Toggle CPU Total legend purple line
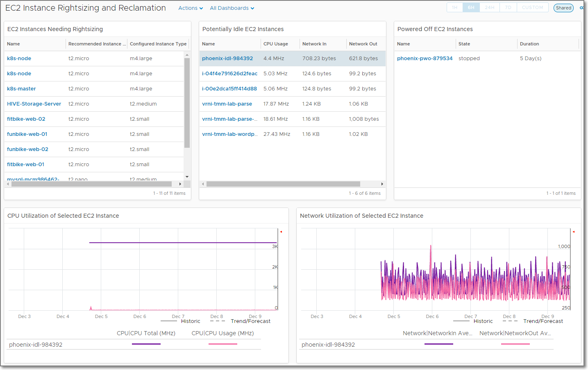This screenshot has width=588, height=370. click(x=146, y=344)
